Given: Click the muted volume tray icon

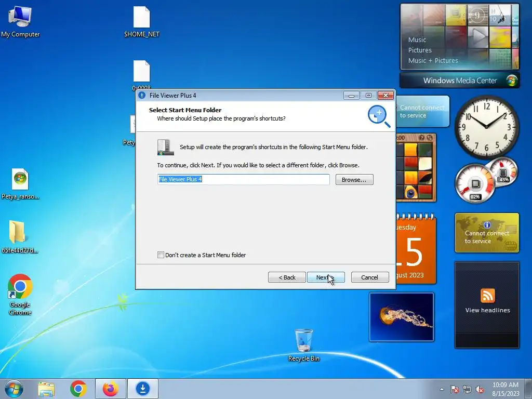Looking at the screenshot, I should (x=480, y=389).
